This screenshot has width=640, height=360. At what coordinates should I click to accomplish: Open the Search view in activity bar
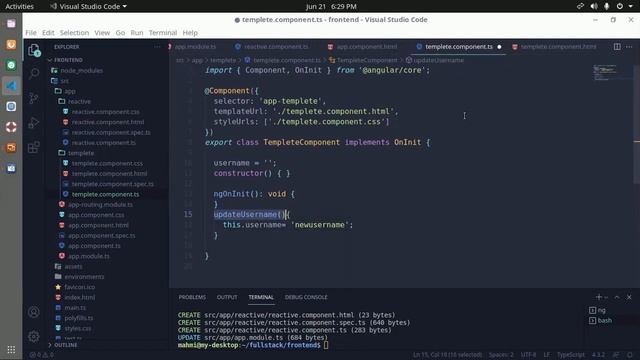[34, 73]
